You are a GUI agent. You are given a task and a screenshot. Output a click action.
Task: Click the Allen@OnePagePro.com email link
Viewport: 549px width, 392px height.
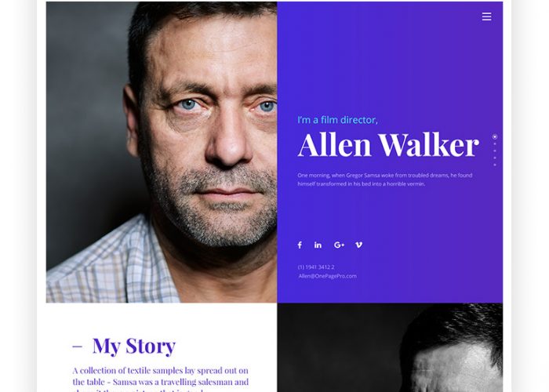point(327,276)
